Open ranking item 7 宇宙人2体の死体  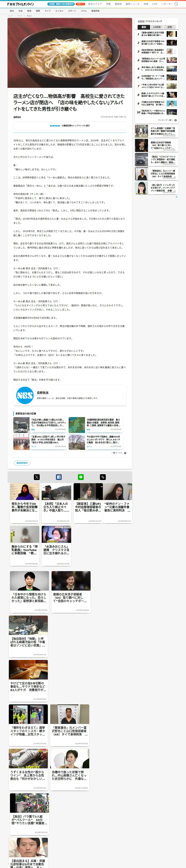[157, 86]
